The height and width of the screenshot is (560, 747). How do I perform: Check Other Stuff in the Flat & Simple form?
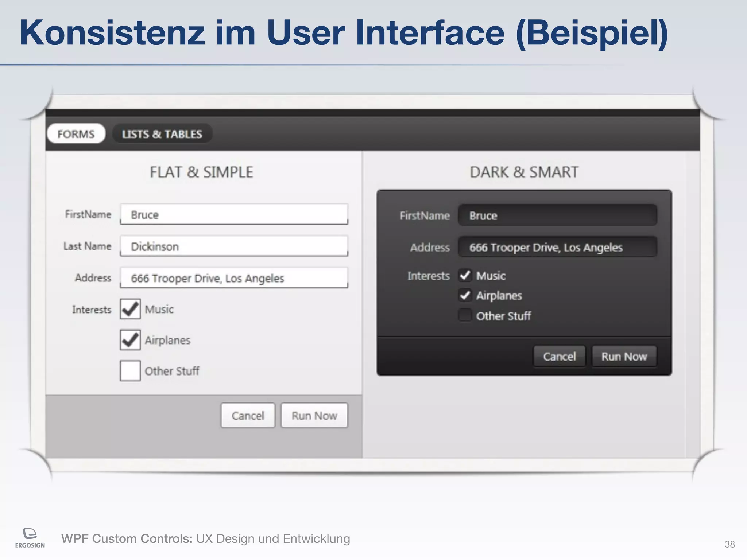130,371
